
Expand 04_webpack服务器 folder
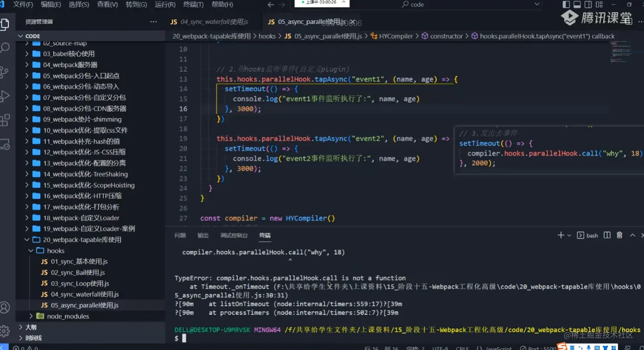point(90,65)
